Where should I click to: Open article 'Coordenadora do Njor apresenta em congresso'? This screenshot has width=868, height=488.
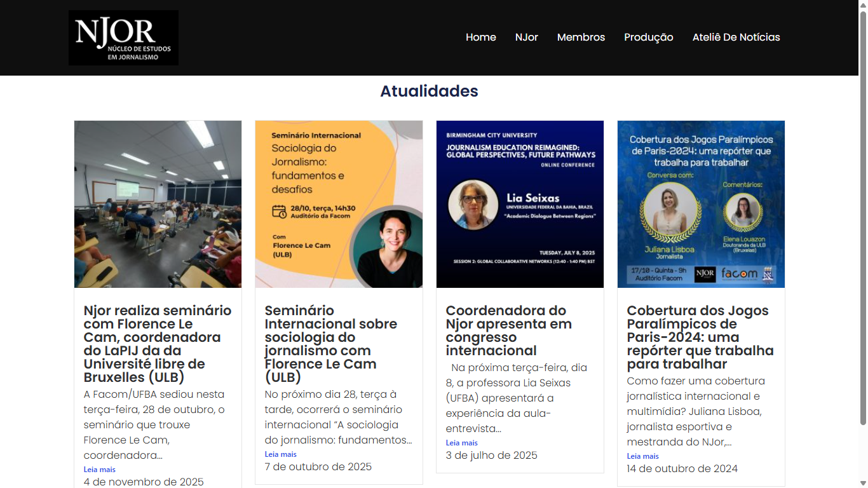point(509,330)
